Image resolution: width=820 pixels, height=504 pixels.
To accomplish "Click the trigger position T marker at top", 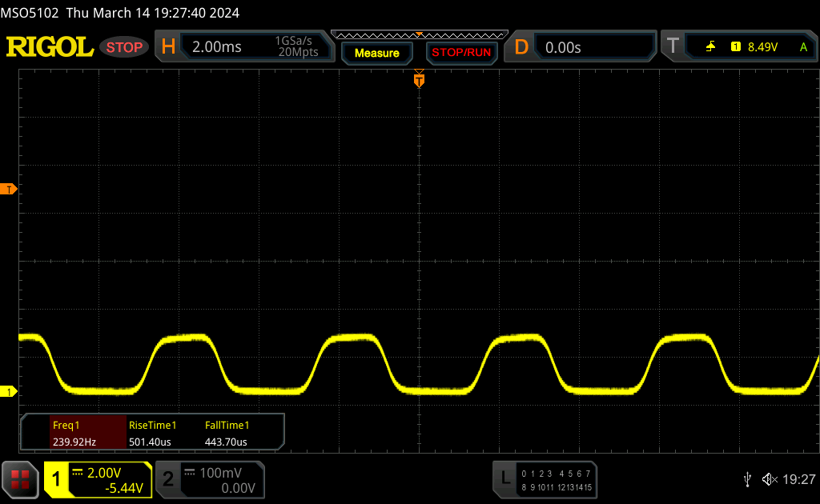I will 419,79.
